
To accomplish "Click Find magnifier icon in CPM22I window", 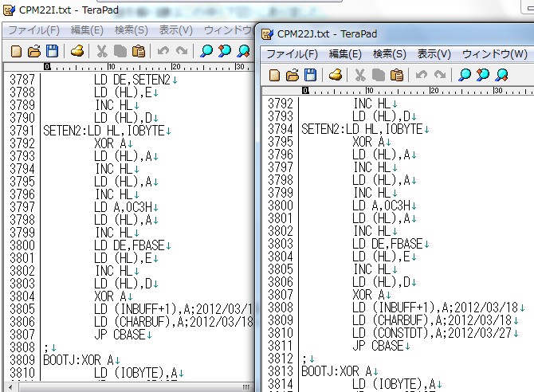I will click(206, 51).
